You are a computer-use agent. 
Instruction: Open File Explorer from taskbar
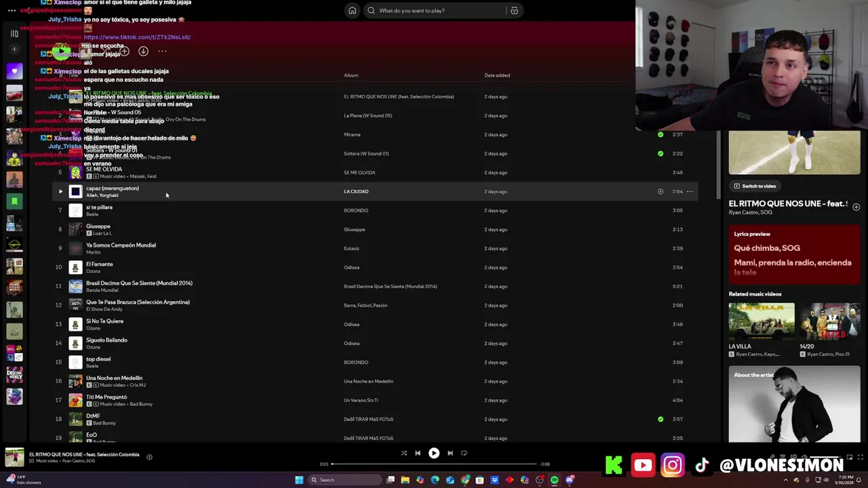pyautogui.click(x=405, y=480)
